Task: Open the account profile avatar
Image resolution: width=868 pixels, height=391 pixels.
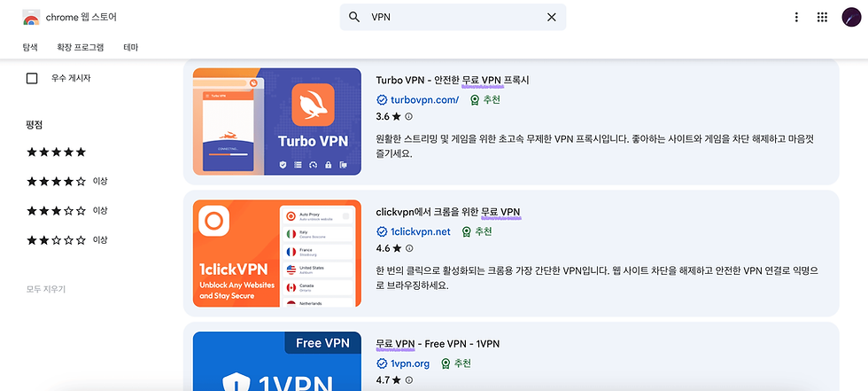Action: pyautogui.click(x=851, y=17)
